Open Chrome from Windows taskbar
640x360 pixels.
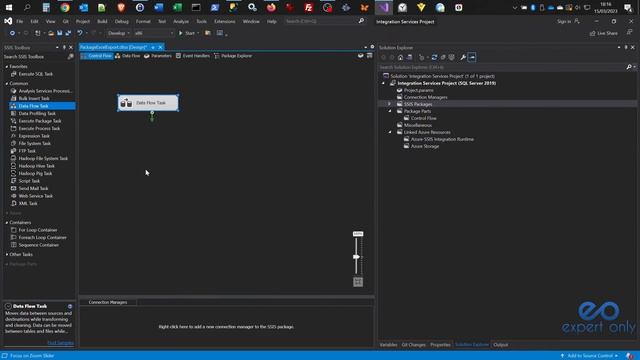coord(64,7)
